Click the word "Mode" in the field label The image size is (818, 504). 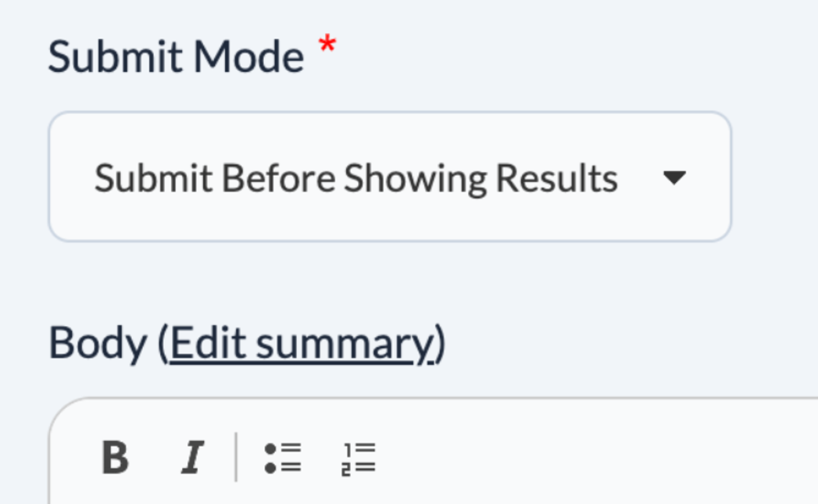coord(248,57)
